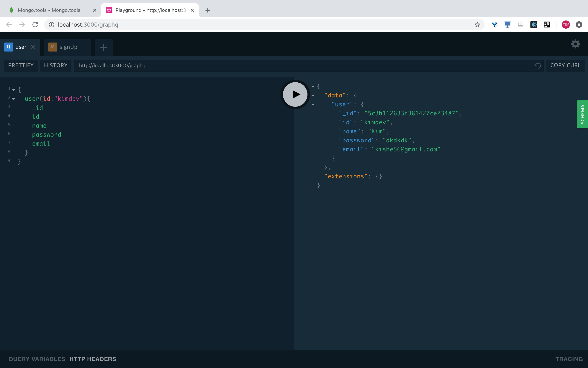Click the PRETTIFY button
The width and height of the screenshot is (588, 368).
[21, 65]
